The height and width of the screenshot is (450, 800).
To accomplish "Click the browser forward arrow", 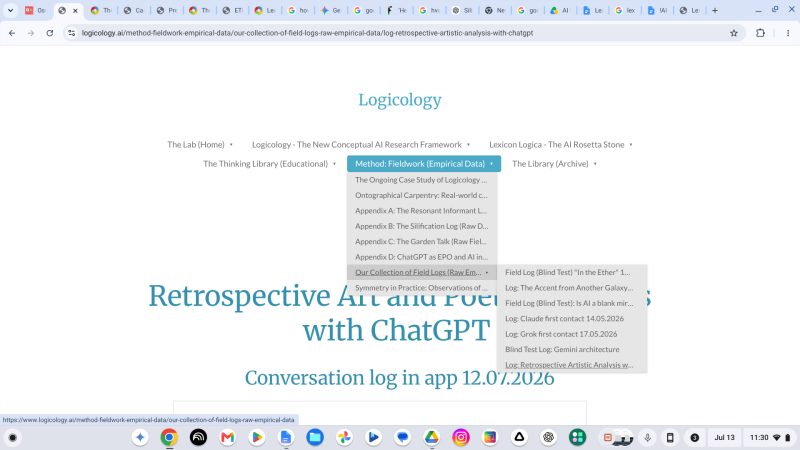I will point(31,33).
